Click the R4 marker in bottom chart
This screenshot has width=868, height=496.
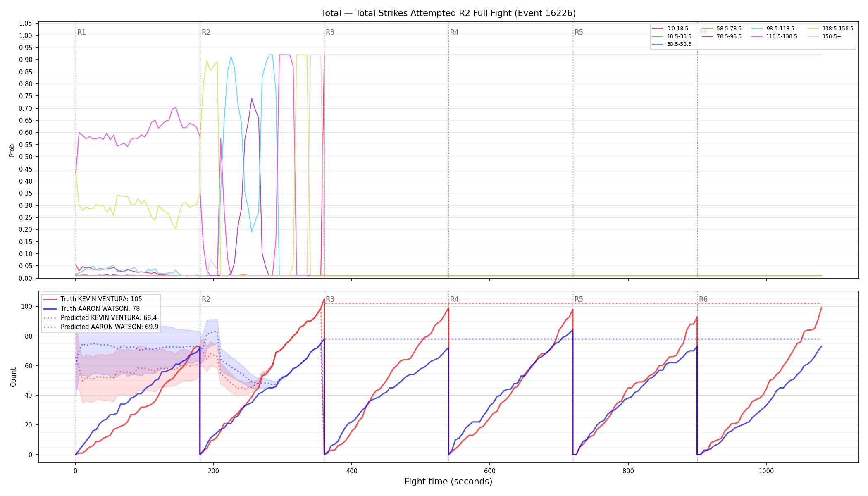pos(454,299)
